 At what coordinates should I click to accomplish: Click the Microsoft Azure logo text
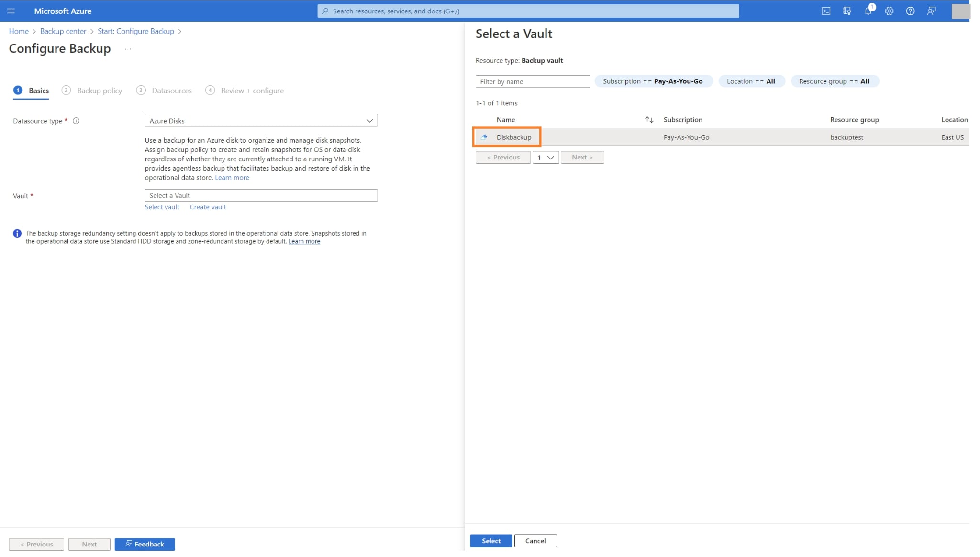(63, 11)
